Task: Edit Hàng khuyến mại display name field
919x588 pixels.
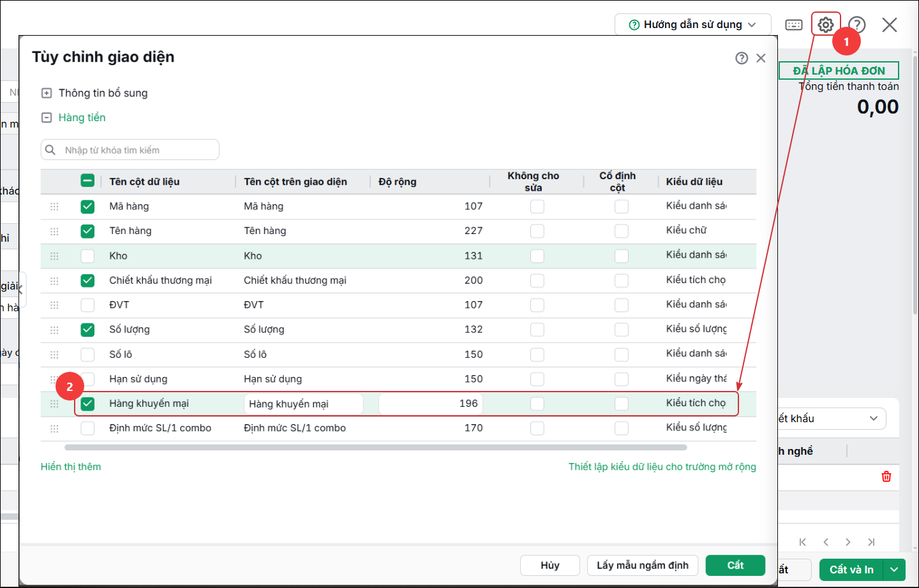Action: (x=304, y=404)
